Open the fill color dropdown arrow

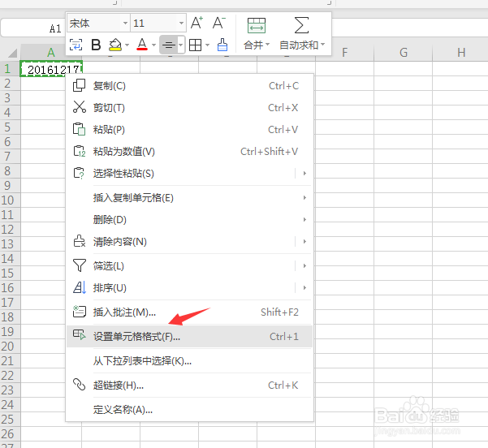point(127,45)
